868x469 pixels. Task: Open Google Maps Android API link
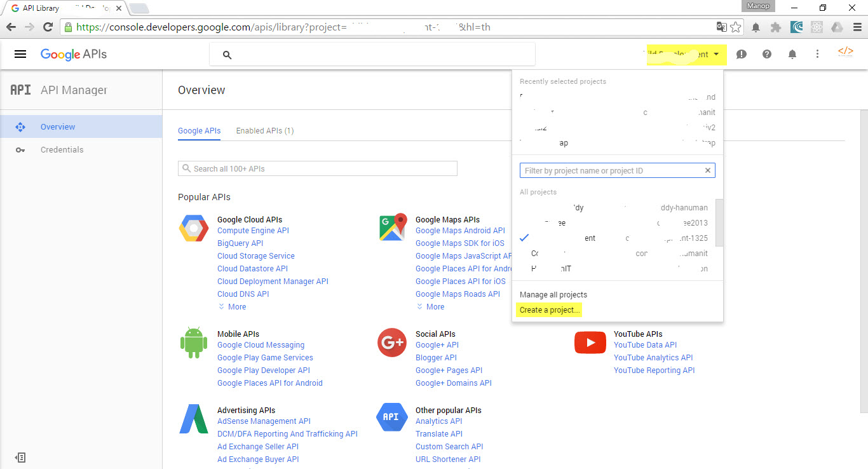(x=460, y=231)
